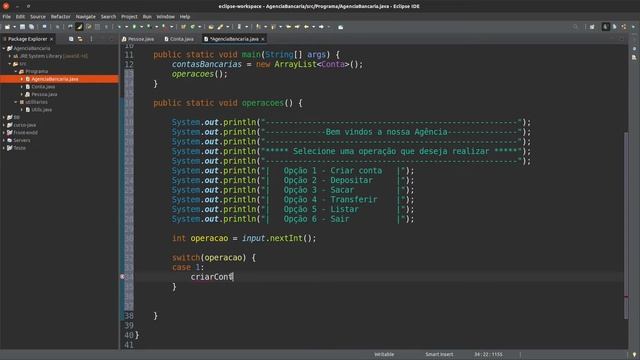
Task: Open the Source menu
Action: coord(38,17)
